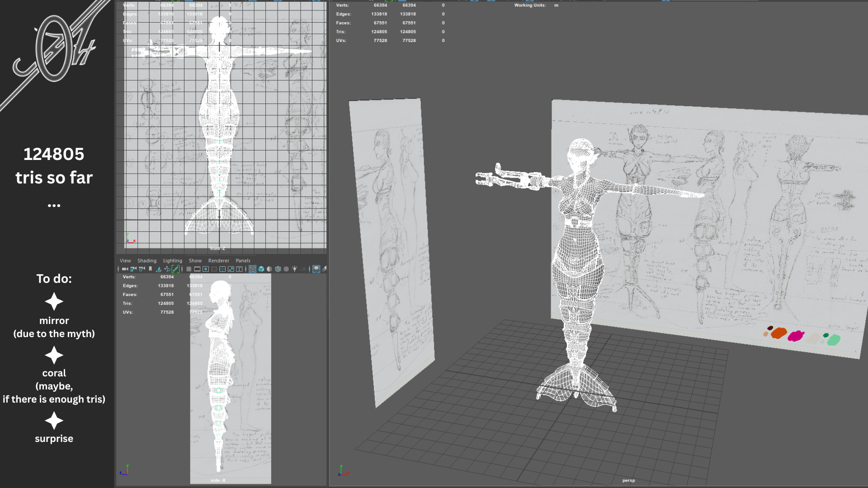Click the Safe Title icon
Image resolution: width=868 pixels, height=488 pixels.
point(239,269)
